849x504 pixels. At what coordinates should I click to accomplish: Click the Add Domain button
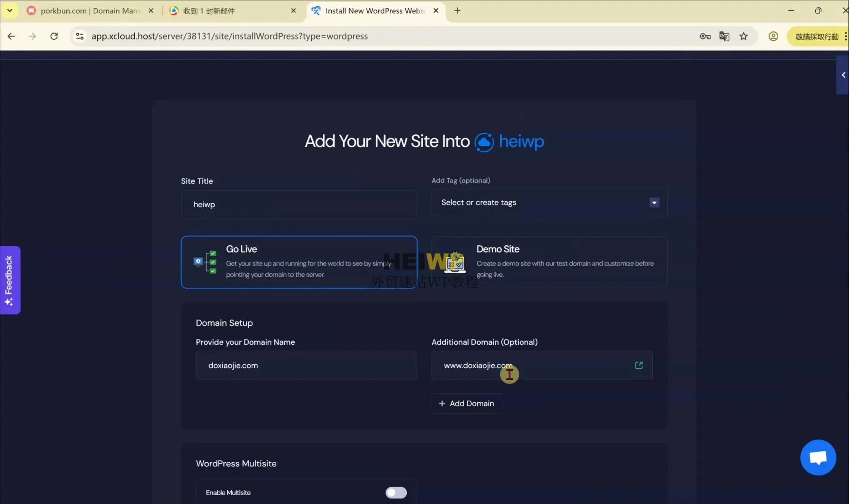pos(467,403)
